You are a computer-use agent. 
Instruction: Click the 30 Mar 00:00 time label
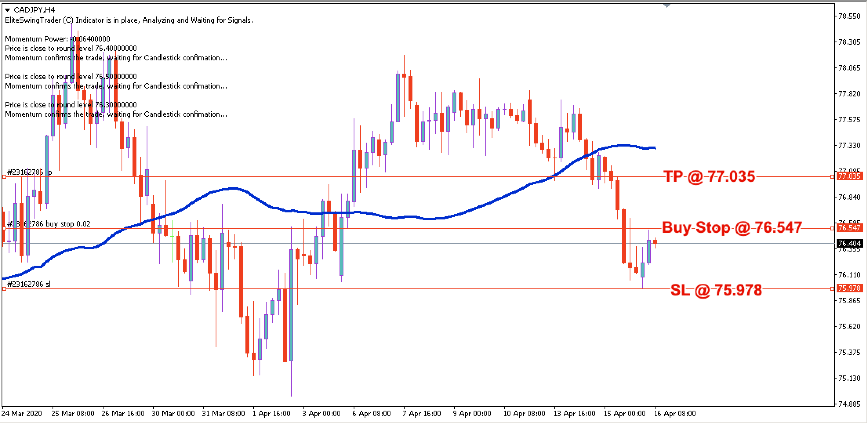[x=174, y=413]
